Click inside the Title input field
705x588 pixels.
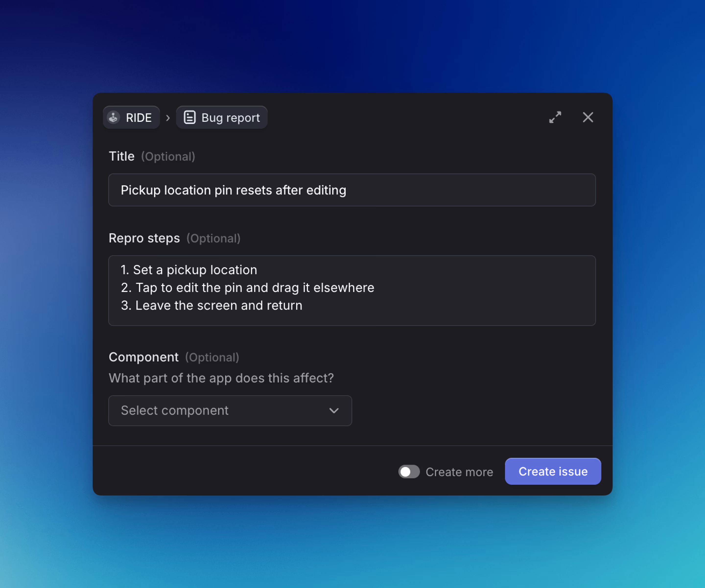click(x=352, y=190)
